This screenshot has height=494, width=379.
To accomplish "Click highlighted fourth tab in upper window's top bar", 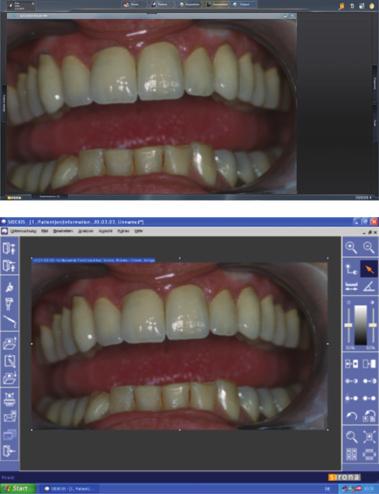I will point(217,4).
